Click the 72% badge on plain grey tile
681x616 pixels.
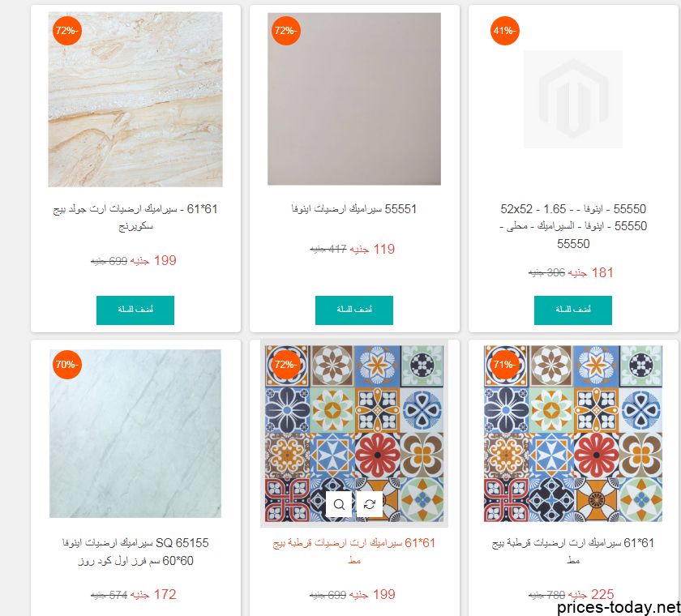(285, 31)
